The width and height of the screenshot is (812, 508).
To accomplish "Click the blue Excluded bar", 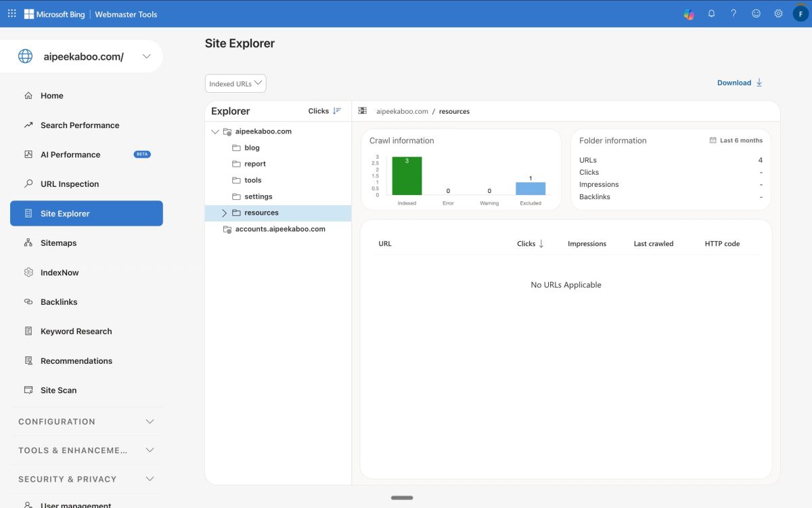I will (531, 188).
